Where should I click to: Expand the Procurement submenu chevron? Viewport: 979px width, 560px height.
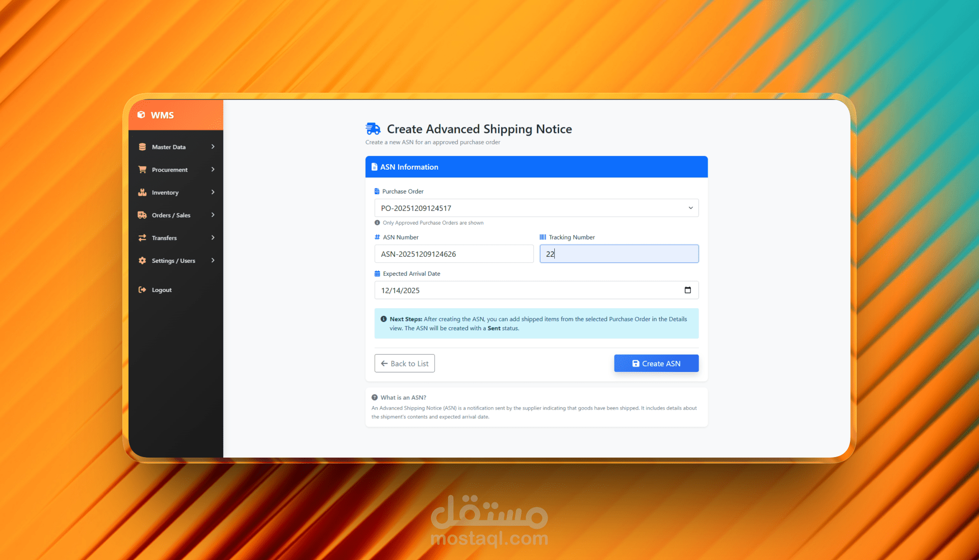click(213, 170)
